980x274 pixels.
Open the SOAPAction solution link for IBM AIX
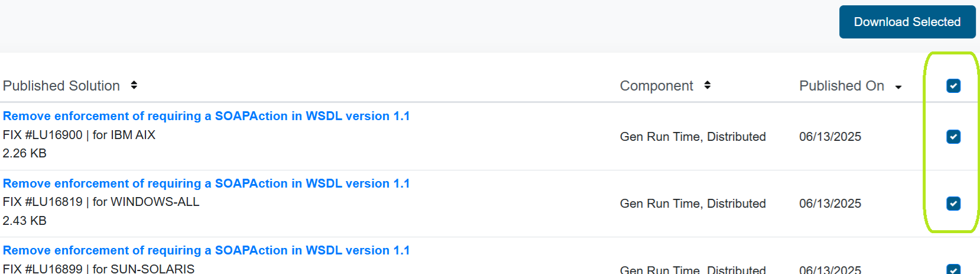(x=206, y=116)
